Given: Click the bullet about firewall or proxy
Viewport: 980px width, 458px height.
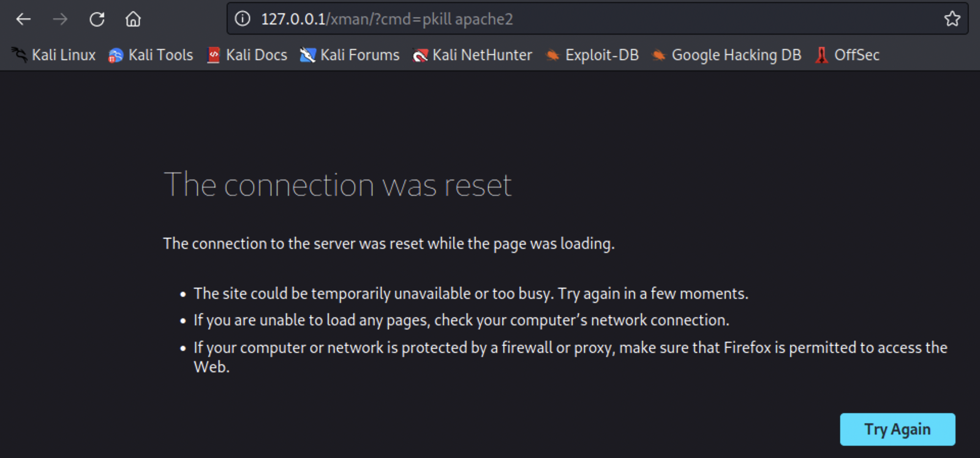Looking at the screenshot, I should tap(570, 348).
